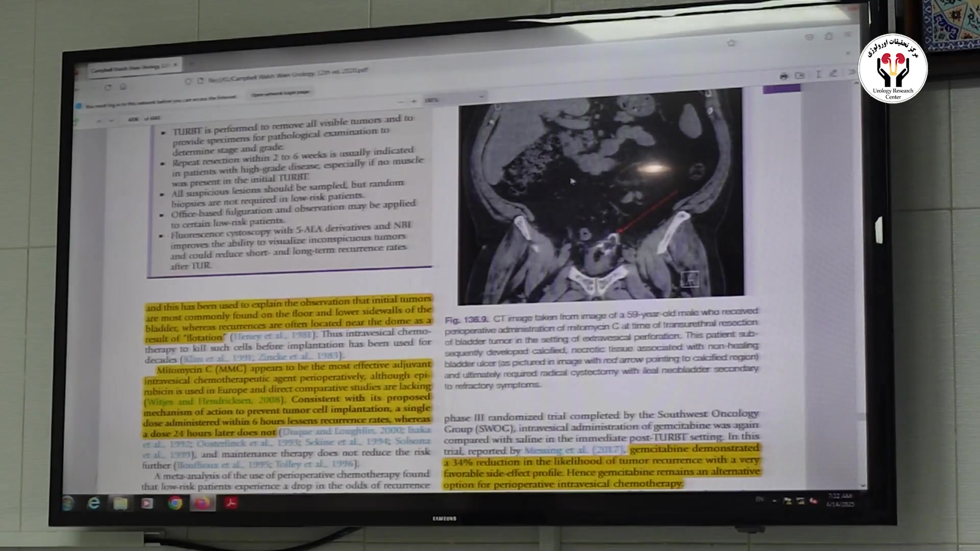
Task: Click the Print icon in PDF toolbar
Action: point(783,77)
